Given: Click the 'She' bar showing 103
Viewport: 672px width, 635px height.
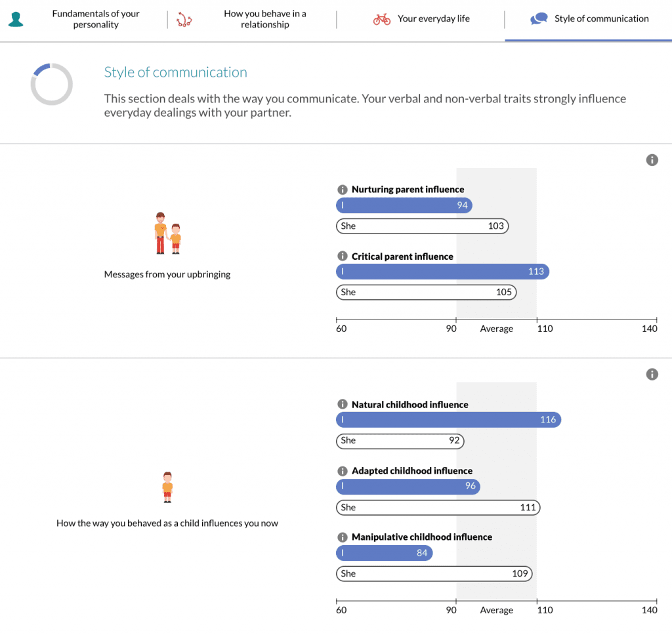Looking at the screenshot, I should click(x=422, y=226).
